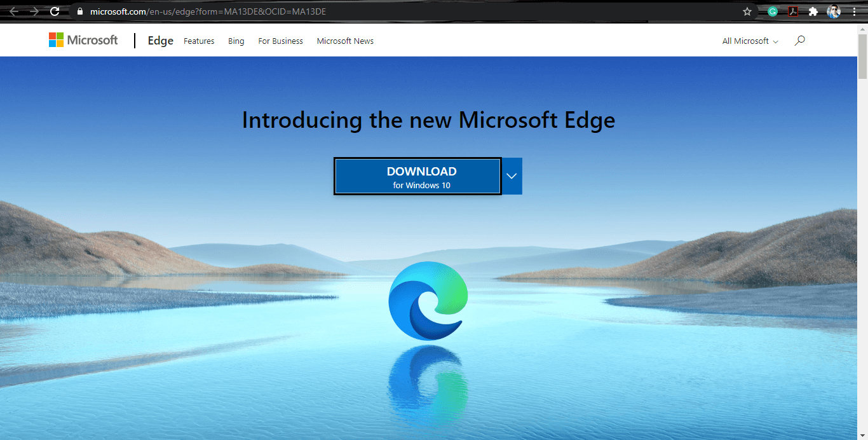Image resolution: width=868 pixels, height=440 pixels.
Task: Open the download options chevron
Action: pos(511,176)
